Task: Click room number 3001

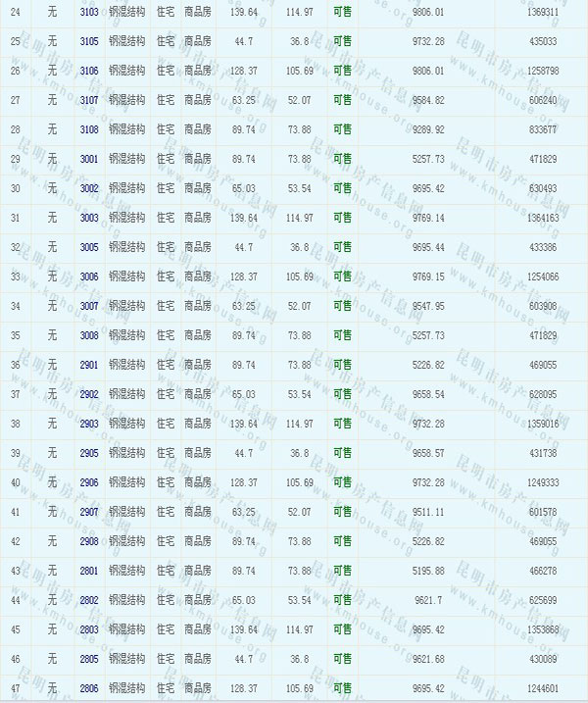Action: (88, 159)
